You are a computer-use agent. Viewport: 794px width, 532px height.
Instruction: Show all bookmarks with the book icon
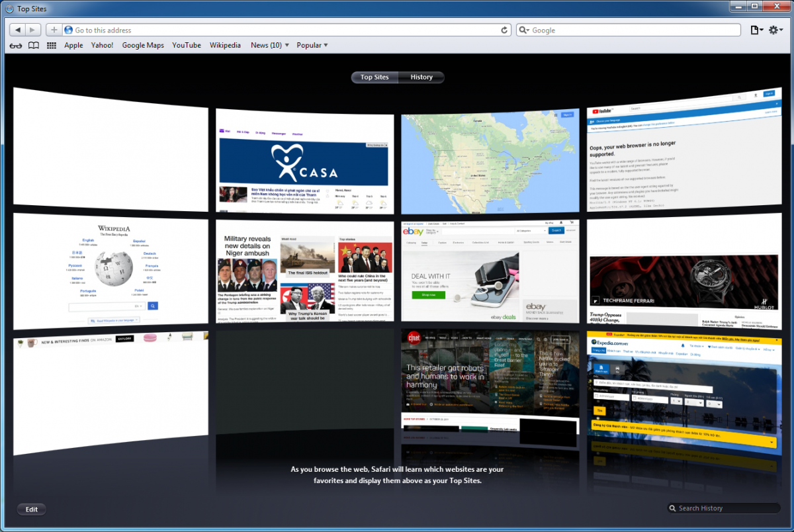pos(33,46)
